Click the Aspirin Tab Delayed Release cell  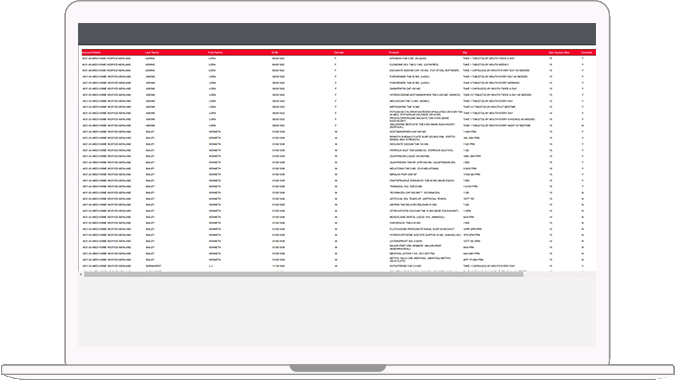pyautogui.click(x=413, y=205)
